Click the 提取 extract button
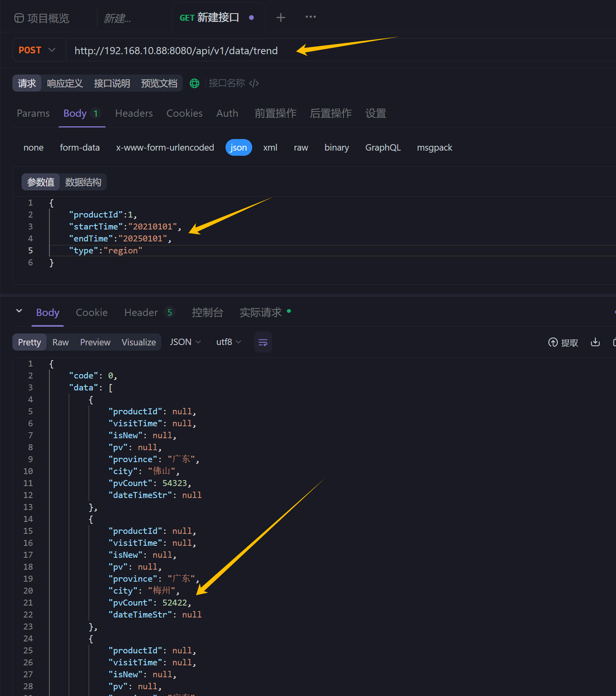This screenshot has width=616, height=696. pyautogui.click(x=563, y=343)
